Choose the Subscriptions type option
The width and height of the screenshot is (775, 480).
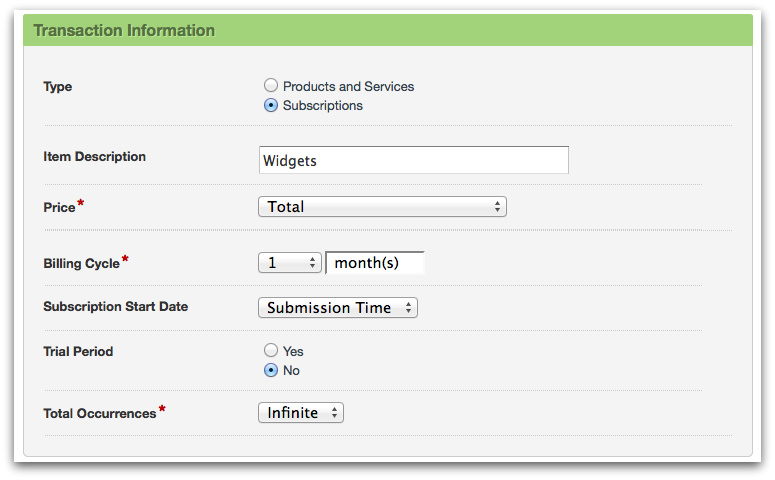(271, 106)
